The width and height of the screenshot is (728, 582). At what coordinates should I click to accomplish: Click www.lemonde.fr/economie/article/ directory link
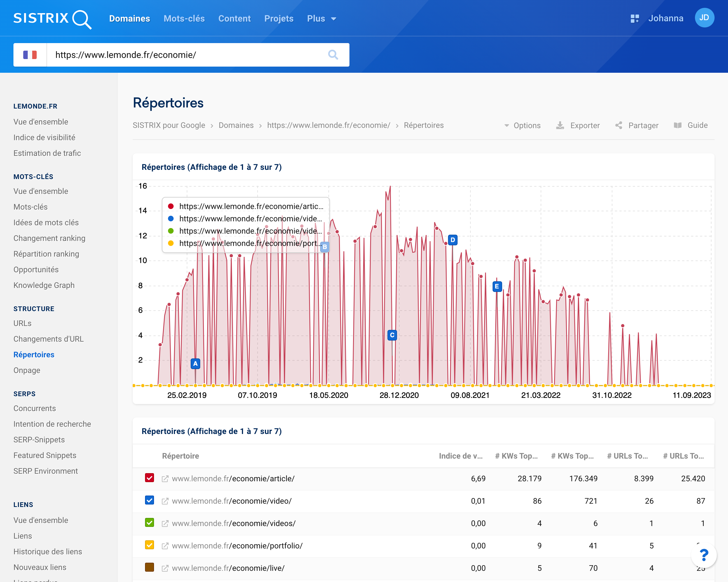tap(233, 479)
